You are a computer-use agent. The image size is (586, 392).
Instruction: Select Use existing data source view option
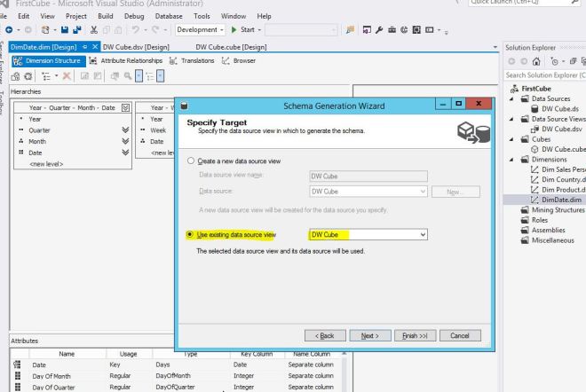coord(190,235)
